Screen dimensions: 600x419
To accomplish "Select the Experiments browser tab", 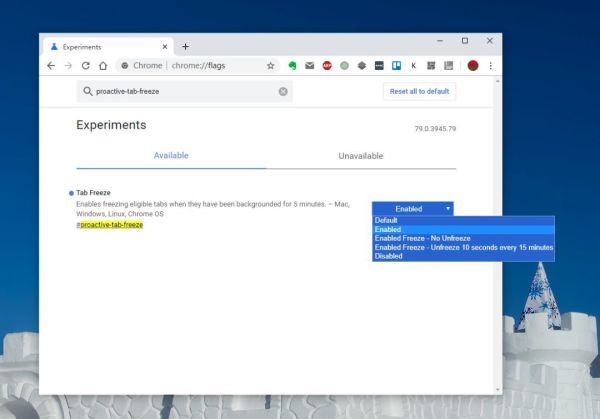I will click(109, 47).
